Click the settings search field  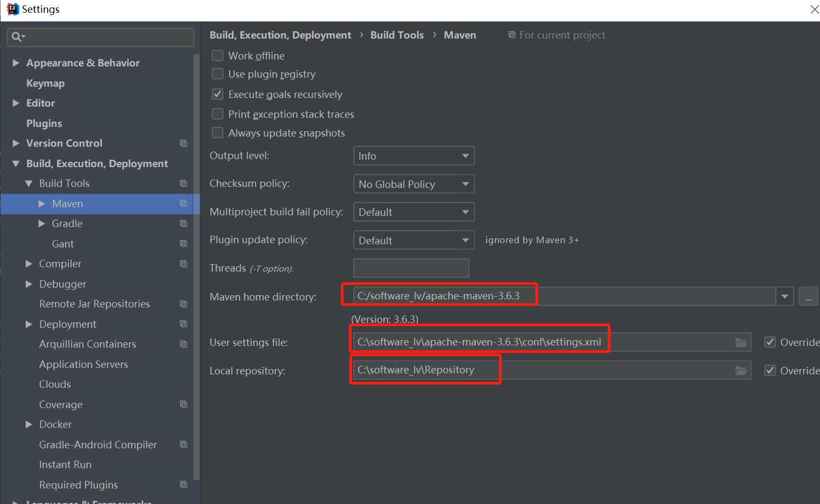(x=101, y=37)
